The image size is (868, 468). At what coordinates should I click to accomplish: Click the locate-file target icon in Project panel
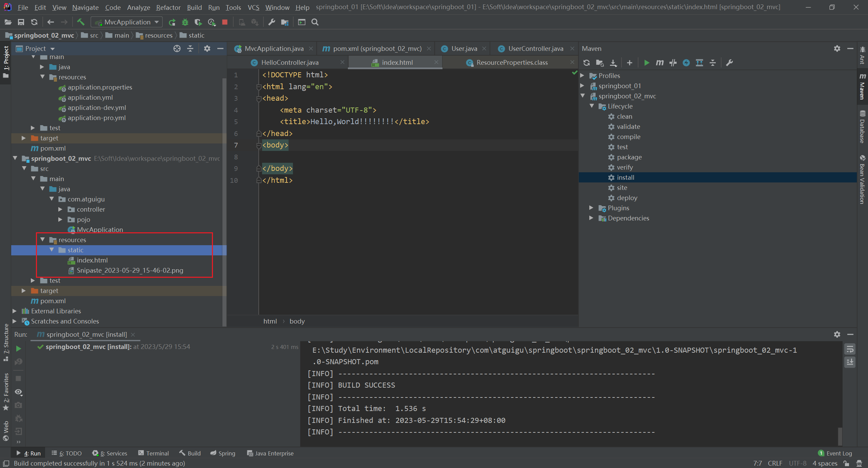pos(177,48)
